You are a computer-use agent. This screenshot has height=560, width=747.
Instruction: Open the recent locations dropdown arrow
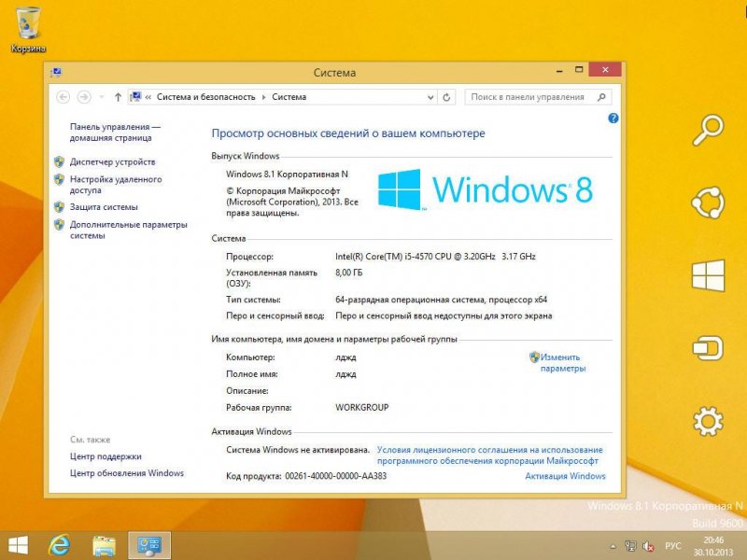pos(102,97)
